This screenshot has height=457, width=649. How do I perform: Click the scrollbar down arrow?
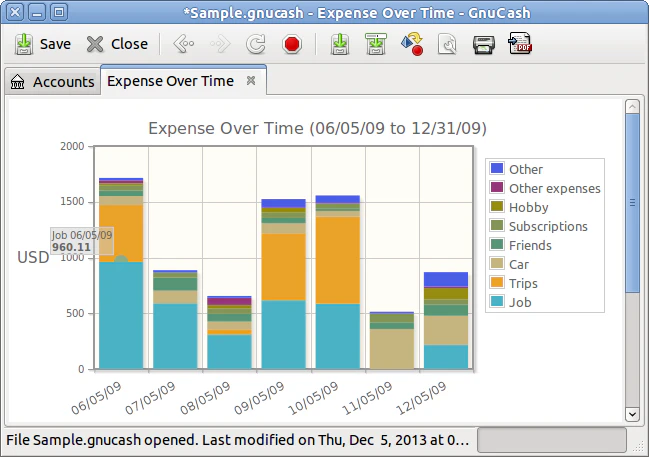(x=632, y=414)
